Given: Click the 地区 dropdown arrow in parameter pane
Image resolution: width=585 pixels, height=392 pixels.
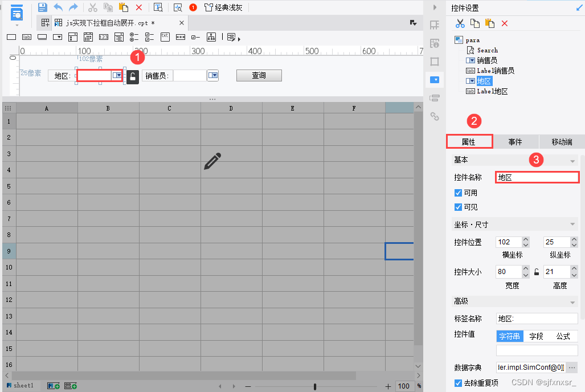Looking at the screenshot, I should coord(117,75).
